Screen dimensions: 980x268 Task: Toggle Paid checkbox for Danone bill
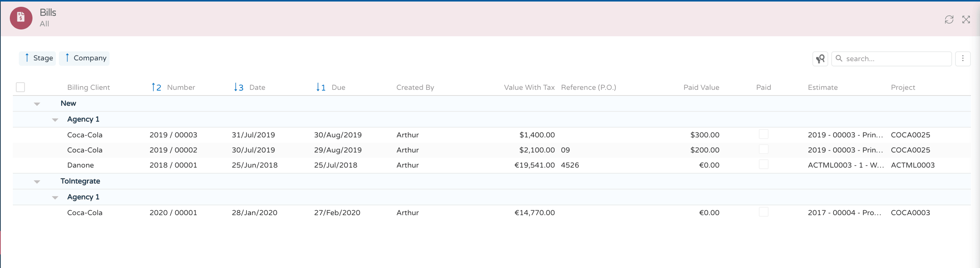(763, 165)
